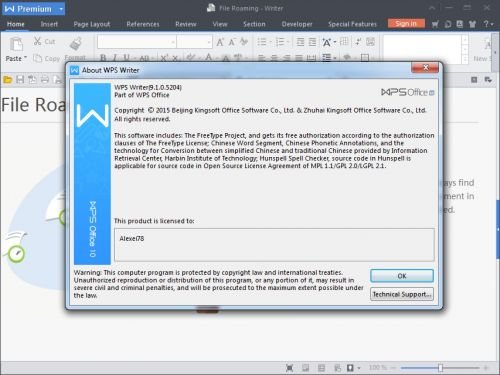Click the licensed-to field showing Alexei78

[274, 245]
